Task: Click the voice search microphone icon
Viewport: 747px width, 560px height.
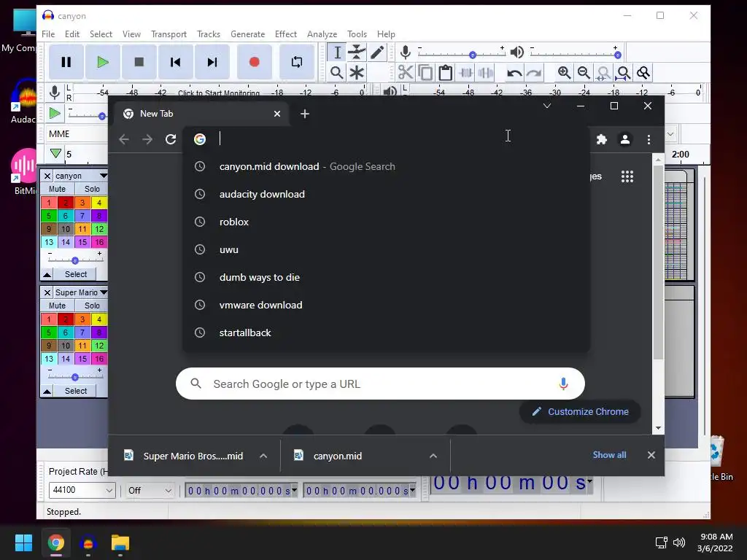Action: [563, 384]
